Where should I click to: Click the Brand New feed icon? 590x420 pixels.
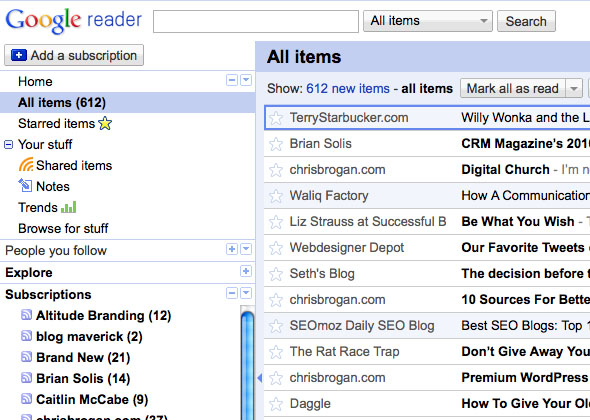coord(26,356)
